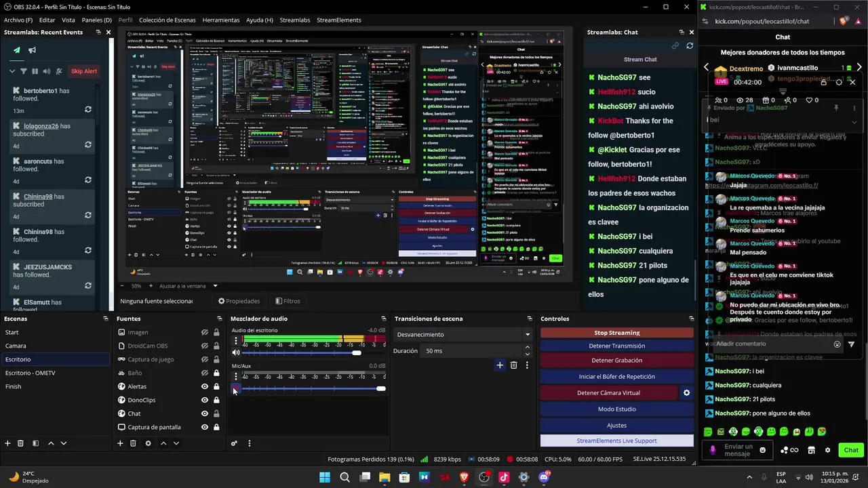Viewport: 868px width, 488px height.
Task: Click Detener Grabación button
Action: [617, 360]
